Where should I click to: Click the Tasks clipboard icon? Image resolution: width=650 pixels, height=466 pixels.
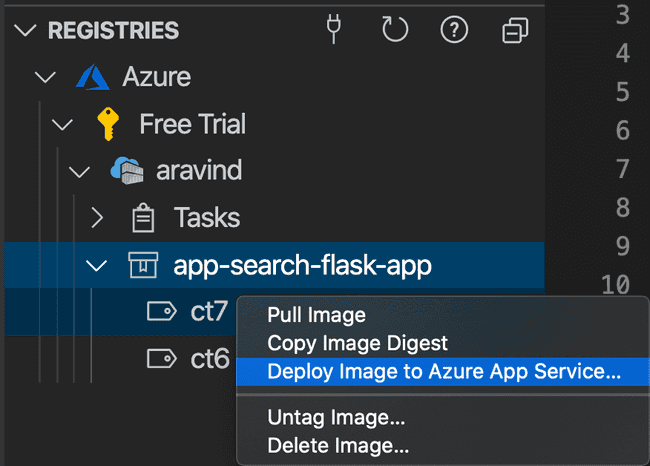point(143,218)
